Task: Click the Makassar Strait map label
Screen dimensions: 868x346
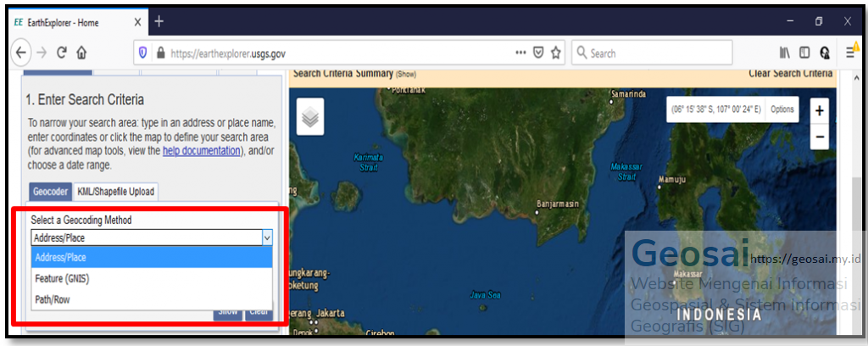Action: 626,171
